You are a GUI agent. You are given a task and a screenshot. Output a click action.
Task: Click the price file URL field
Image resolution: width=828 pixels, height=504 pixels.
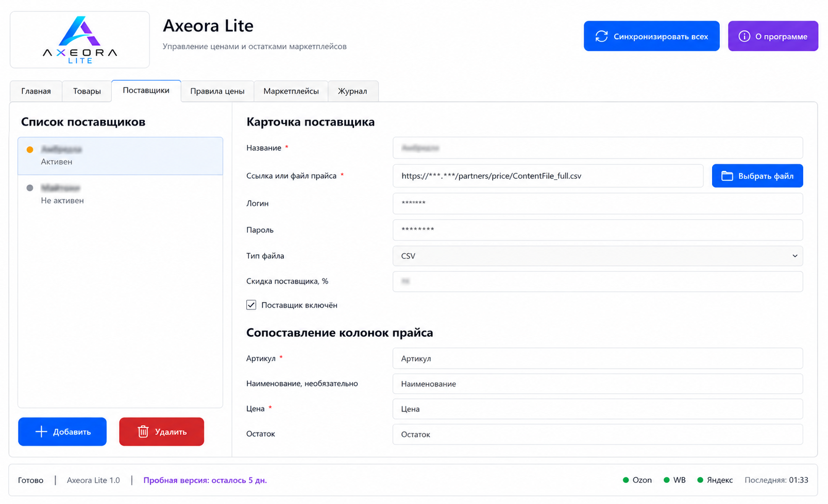pos(548,176)
